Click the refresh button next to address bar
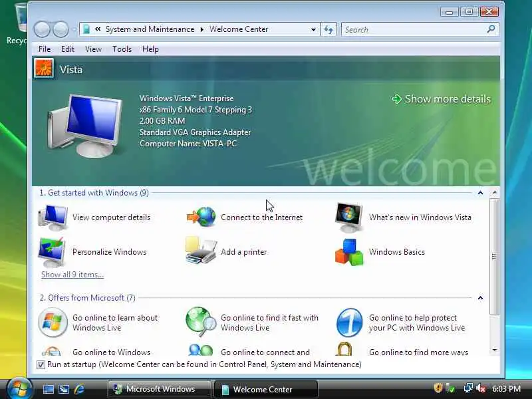 (x=329, y=29)
